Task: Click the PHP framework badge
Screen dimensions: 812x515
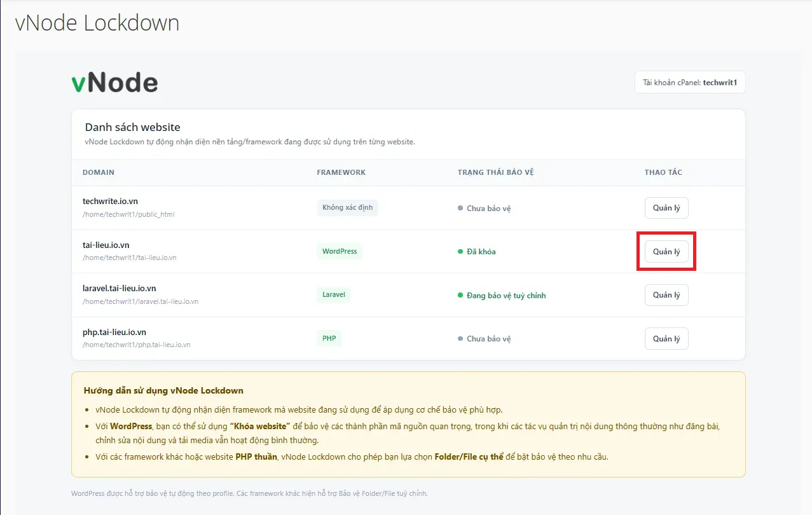Action: [329, 338]
